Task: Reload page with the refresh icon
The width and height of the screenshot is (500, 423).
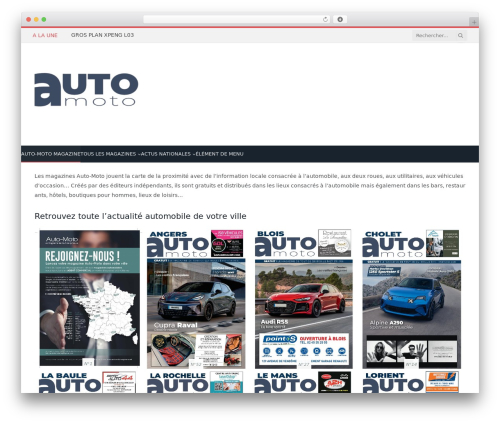Action: [325, 19]
